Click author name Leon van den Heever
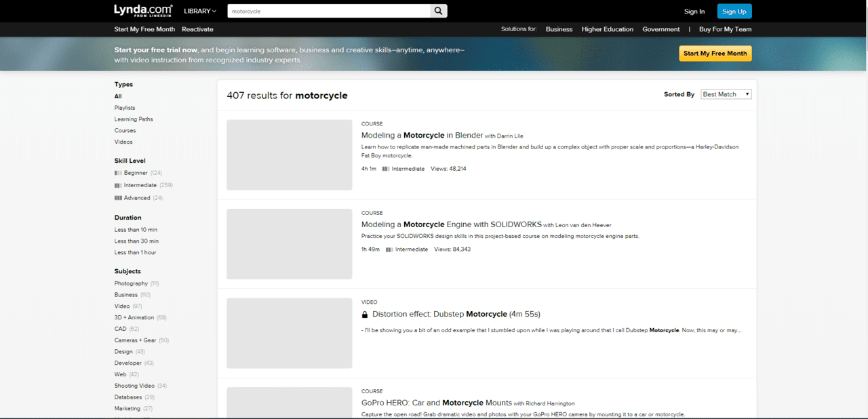This screenshot has height=419, width=868. (x=583, y=225)
